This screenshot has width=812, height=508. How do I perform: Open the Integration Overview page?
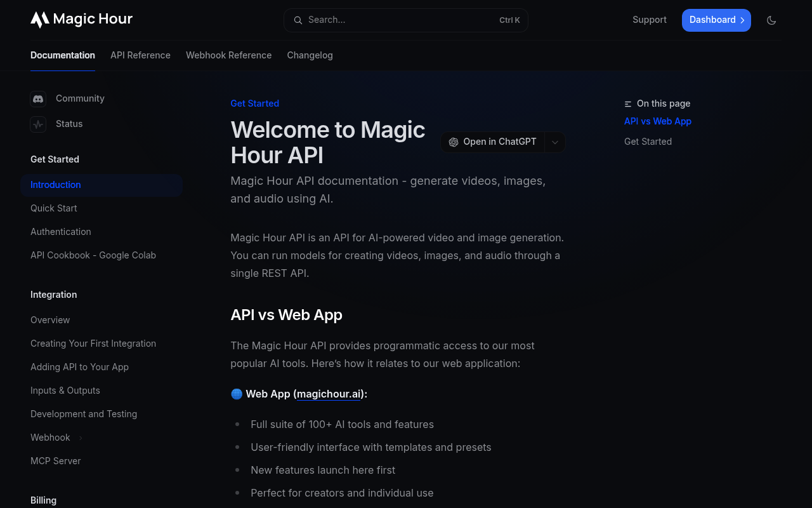point(50,320)
